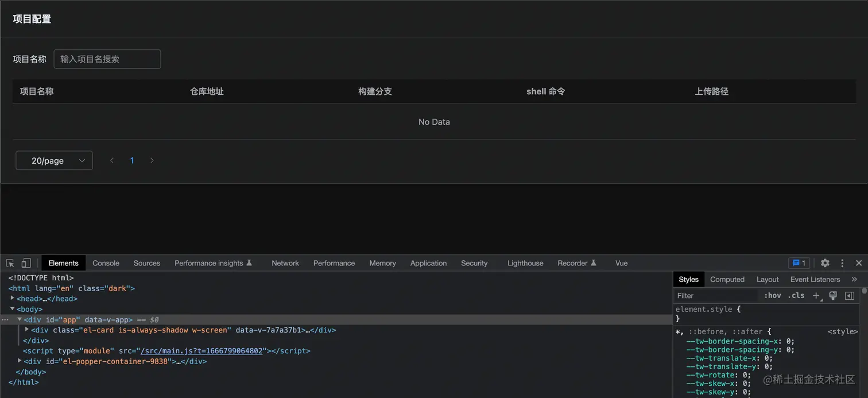Show more Styles pane tabs chevron
868x398 pixels.
pos(854,279)
